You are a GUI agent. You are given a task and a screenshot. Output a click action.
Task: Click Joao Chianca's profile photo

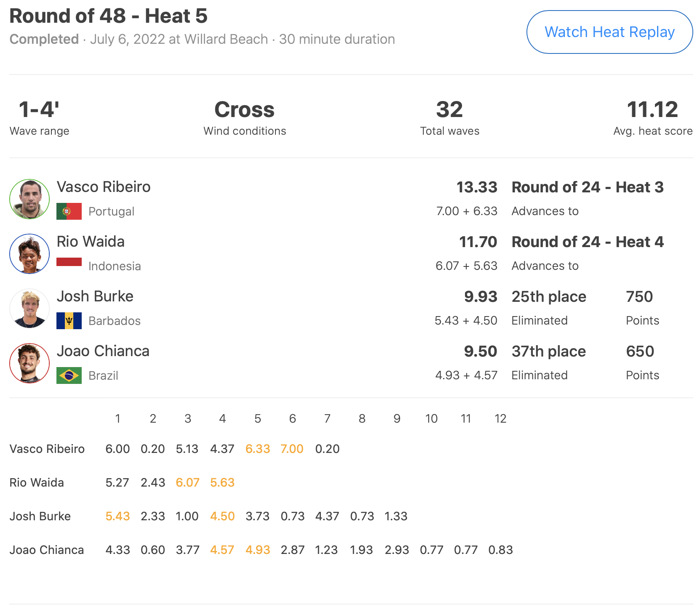[x=29, y=363]
